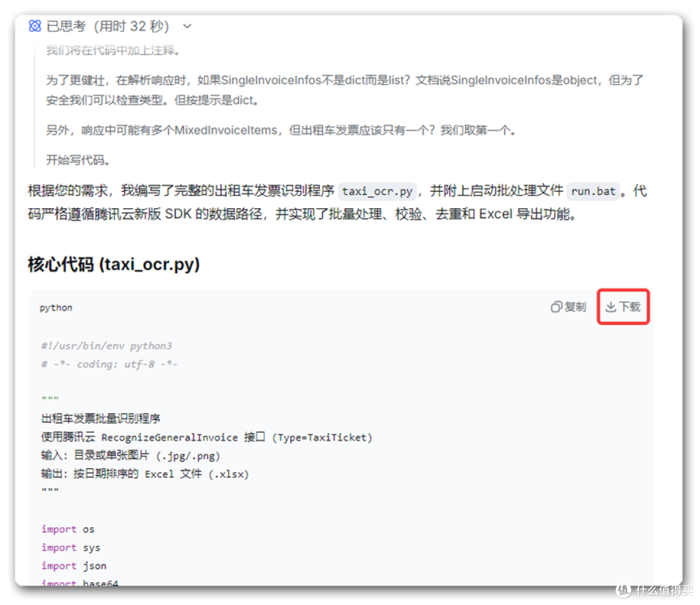Click inline code chip 'taxi_ocr.py'
This screenshot has width=700, height=605.
[377, 191]
